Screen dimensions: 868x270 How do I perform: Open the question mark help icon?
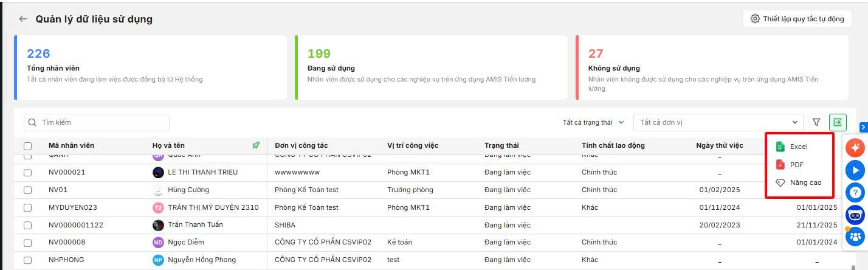[x=855, y=192]
